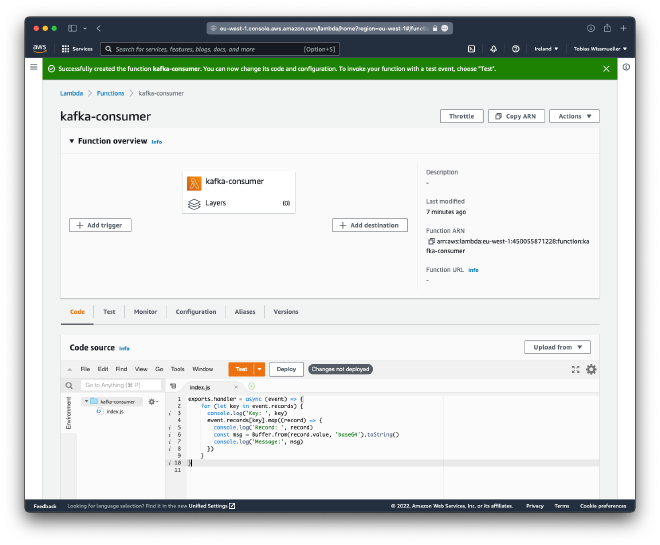
Task: Open the Actions dropdown
Action: click(574, 116)
